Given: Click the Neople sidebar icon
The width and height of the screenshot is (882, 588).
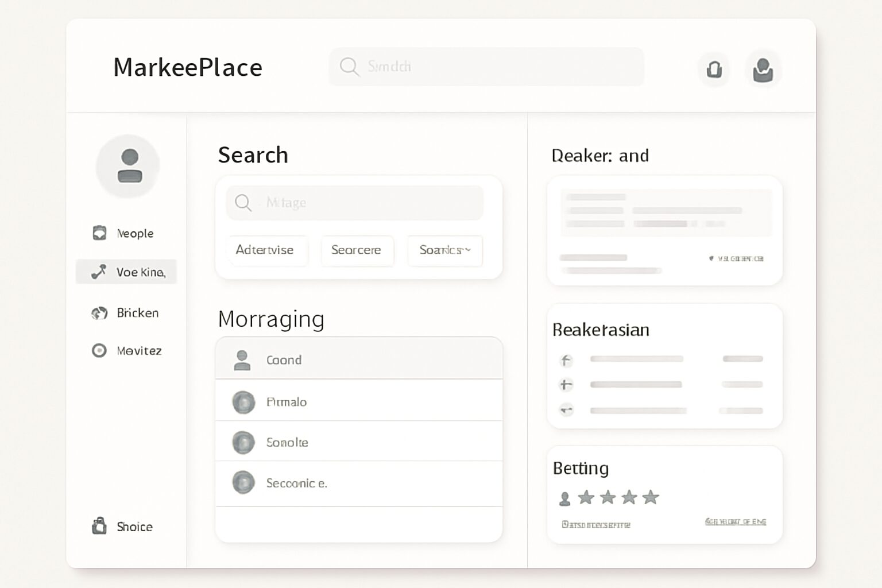Looking at the screenshot, I should [99, 233].
